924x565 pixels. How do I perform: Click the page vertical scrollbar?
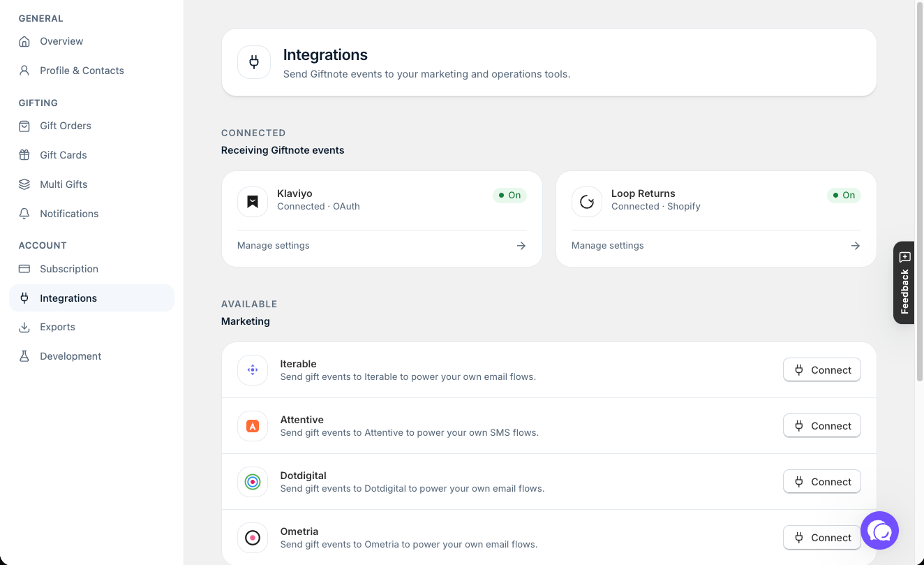coord(919,192)
